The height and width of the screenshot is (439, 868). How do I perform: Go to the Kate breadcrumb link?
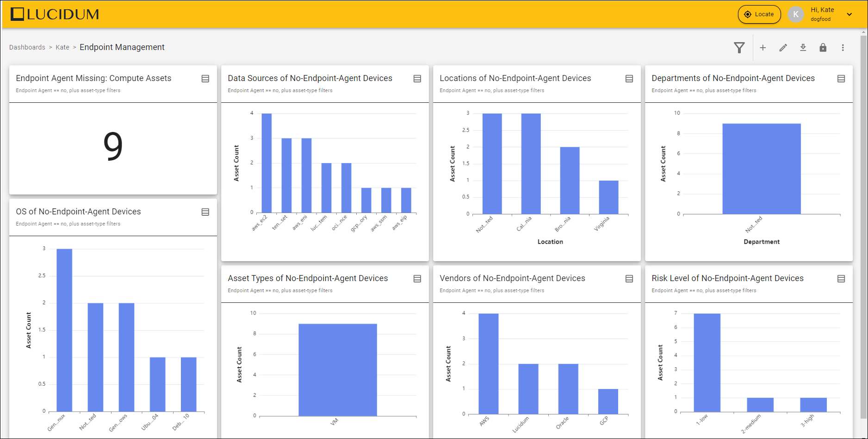click(62, 47)
